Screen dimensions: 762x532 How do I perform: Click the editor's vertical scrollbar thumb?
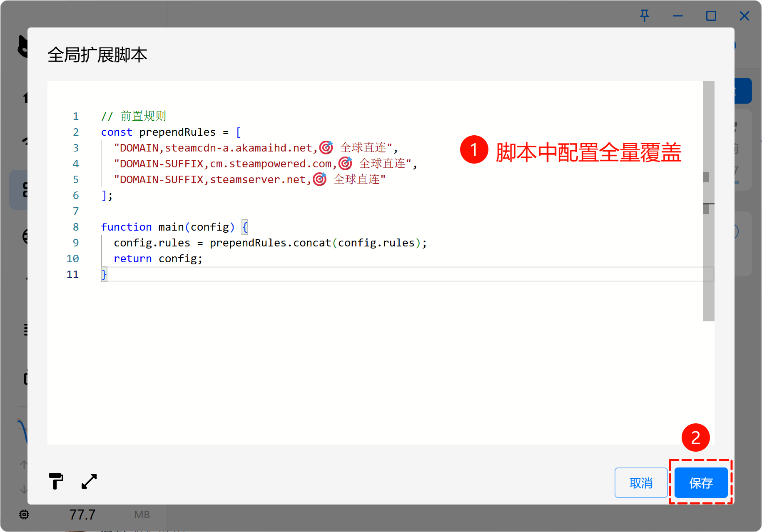(708, 201)
